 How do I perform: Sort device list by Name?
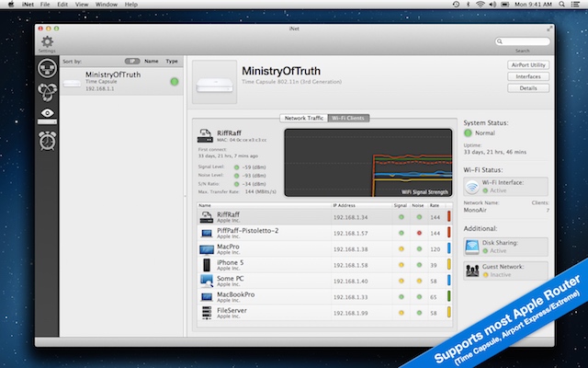pos(152,61)
